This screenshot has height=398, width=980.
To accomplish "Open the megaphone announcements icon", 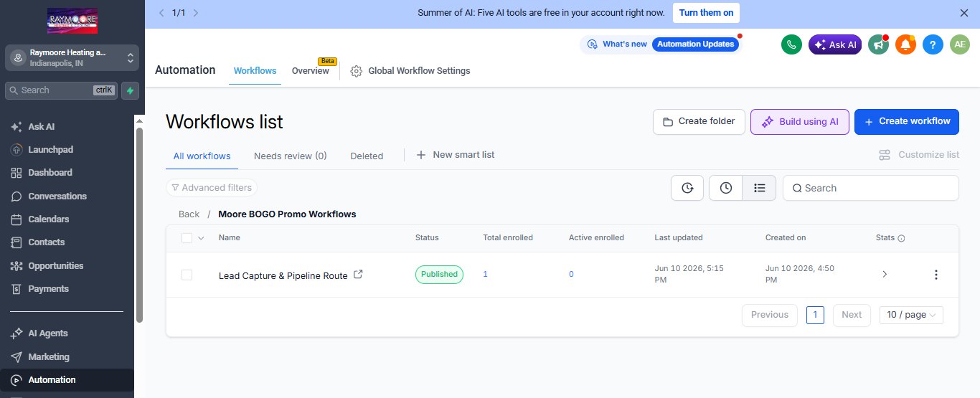I will click(x=878, y=44).
